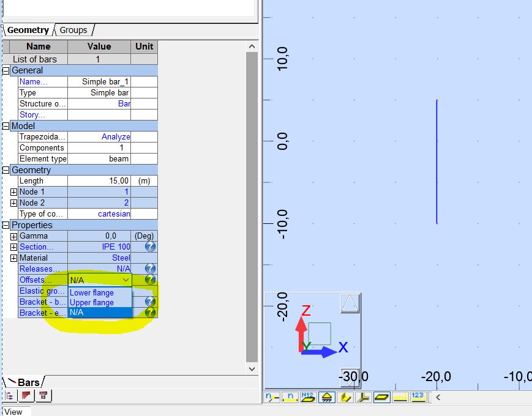Toggle the supports display icon
The width and height of the screenshot is (532, 416).
coord(328,397)
